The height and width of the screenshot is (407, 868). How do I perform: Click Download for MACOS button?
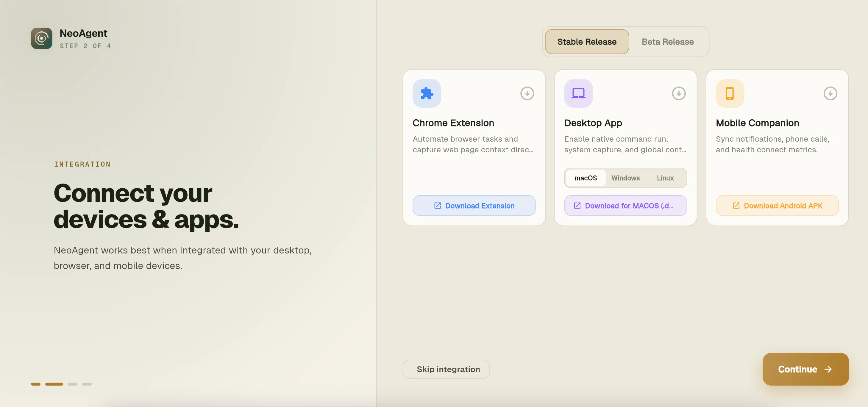[x=625, y=206]
